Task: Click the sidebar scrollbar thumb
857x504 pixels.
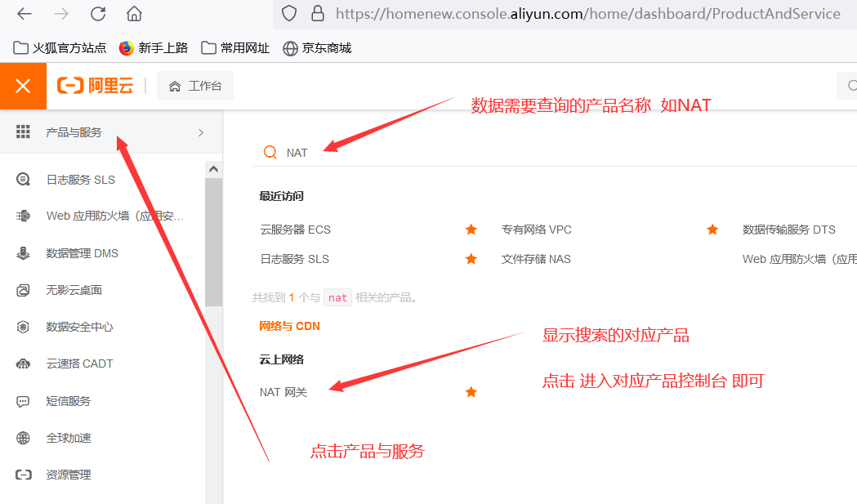Action: click(214, 242)
